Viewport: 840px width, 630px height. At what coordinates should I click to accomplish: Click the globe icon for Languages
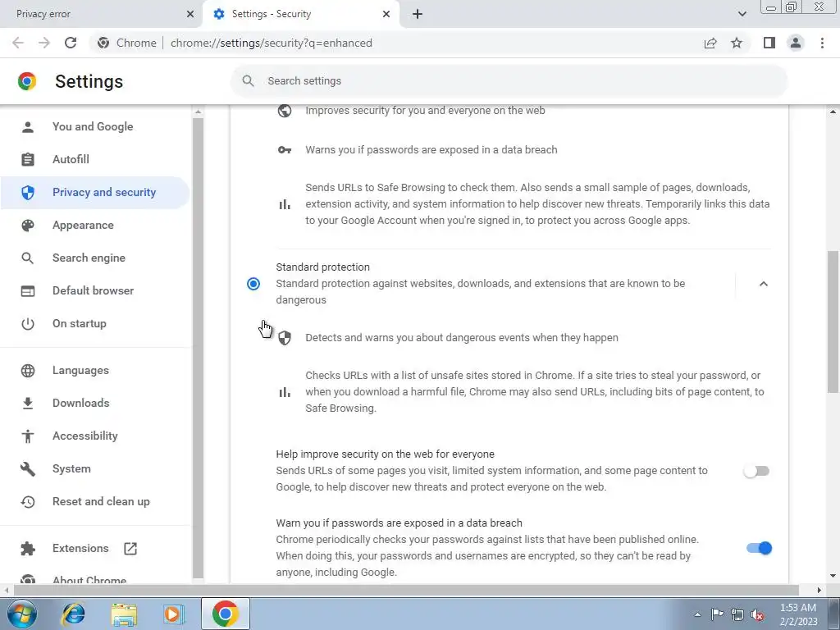pyautogui.click(x=27, y=370)
